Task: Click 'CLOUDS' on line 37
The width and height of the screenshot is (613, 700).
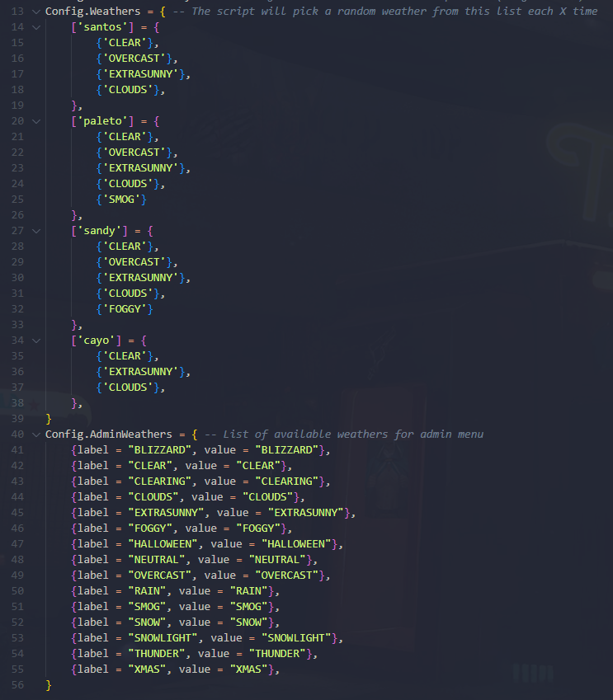Action: pyautogui.click(x=128, y=388)
